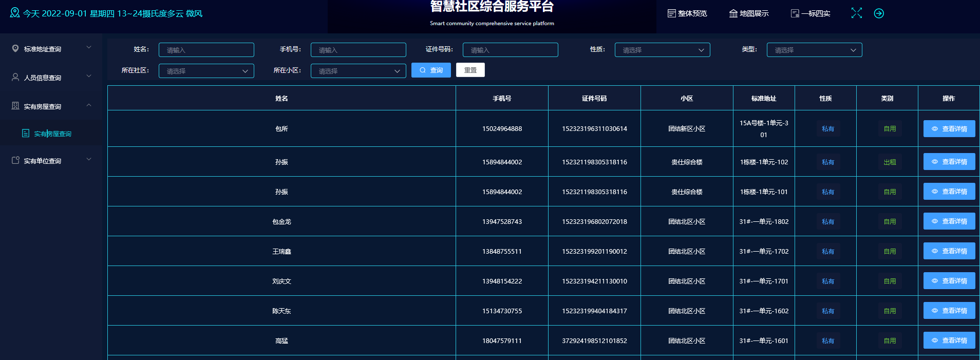Open the 类型 dropdown selector
This screenshot has height=360, width=980.
click(x=814, y=50)
